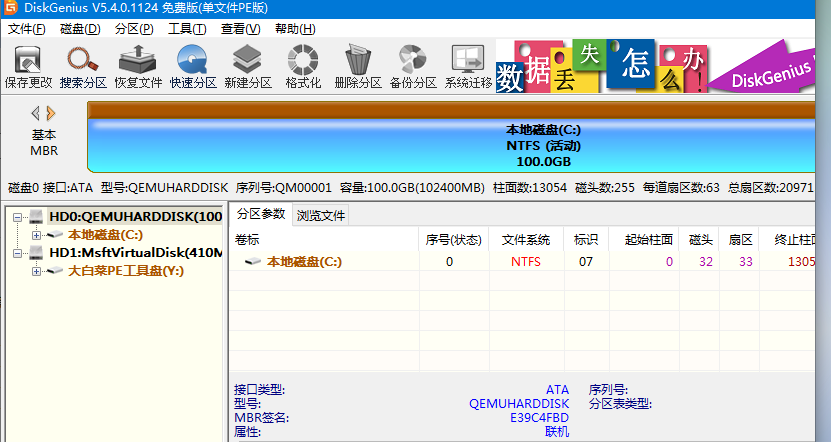Select the 格式化 (Format) toolbar icon
The width and height of the screenshot is (831, 442).
(x=303, y=67)
